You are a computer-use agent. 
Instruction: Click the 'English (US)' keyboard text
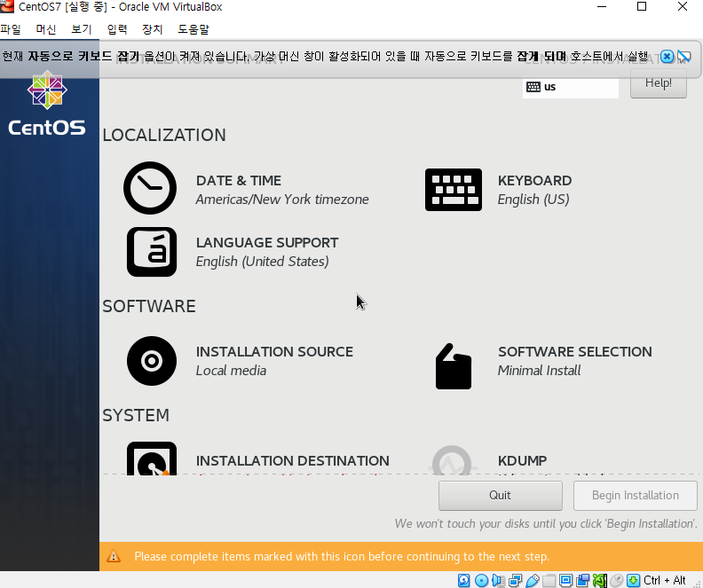click(533, 200)
